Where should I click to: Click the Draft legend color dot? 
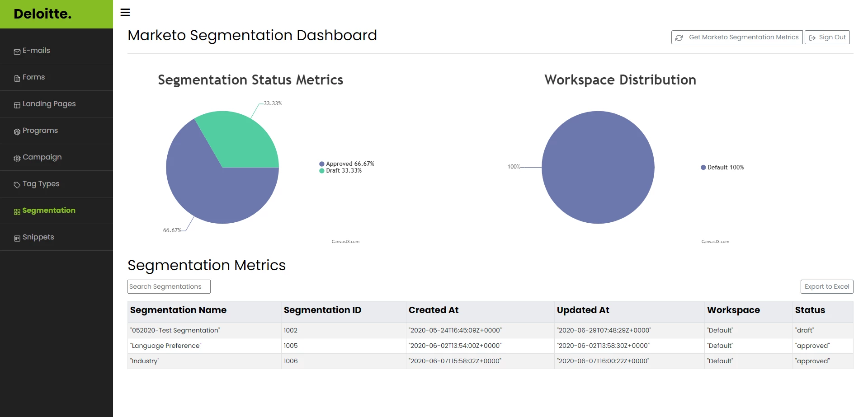(322, 171)
